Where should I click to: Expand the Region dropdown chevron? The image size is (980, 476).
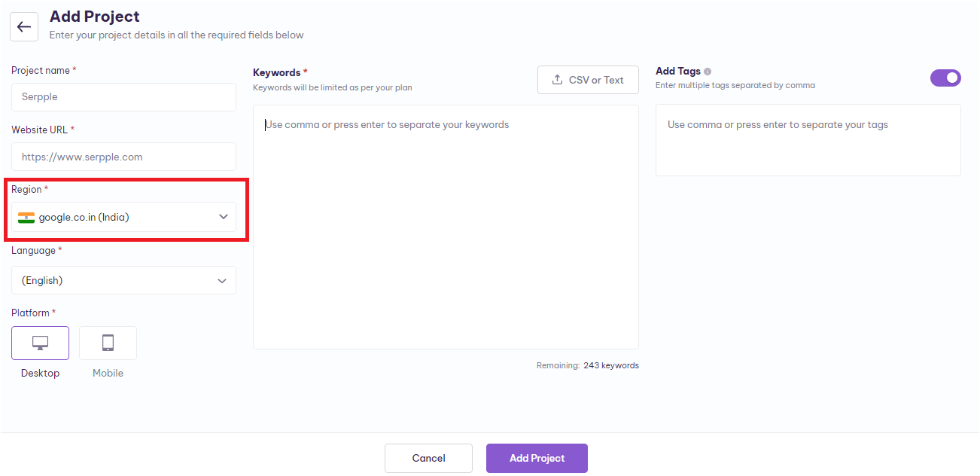223,217
